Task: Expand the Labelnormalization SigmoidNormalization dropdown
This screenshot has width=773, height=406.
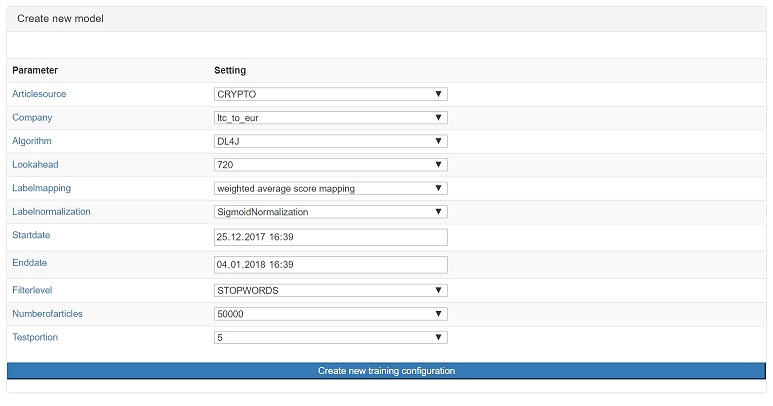Action: coord(330,212)
